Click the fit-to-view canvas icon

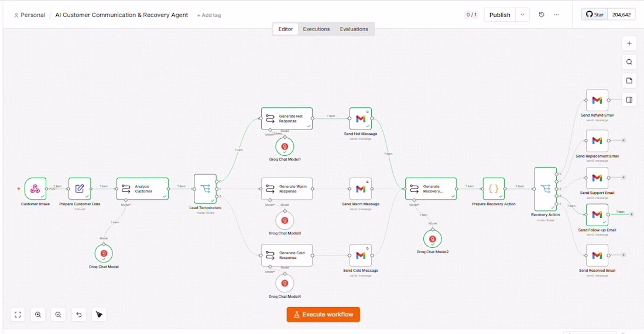click(18, 314)
